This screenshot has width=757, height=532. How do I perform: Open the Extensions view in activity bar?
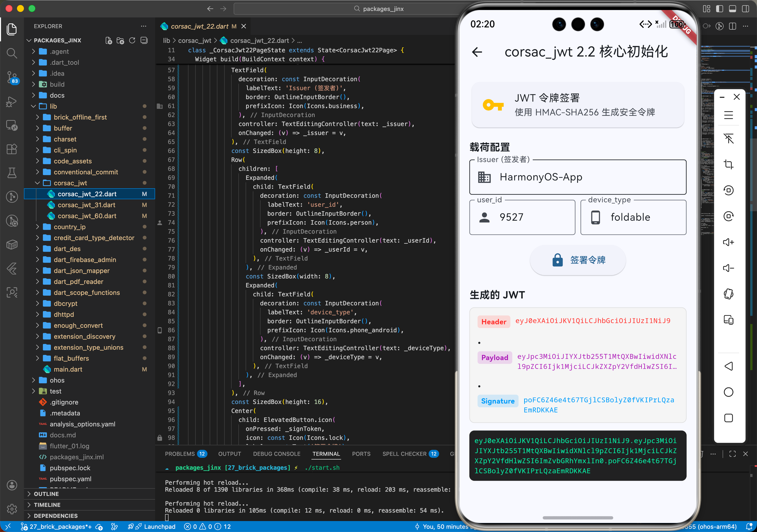(12, 149)
